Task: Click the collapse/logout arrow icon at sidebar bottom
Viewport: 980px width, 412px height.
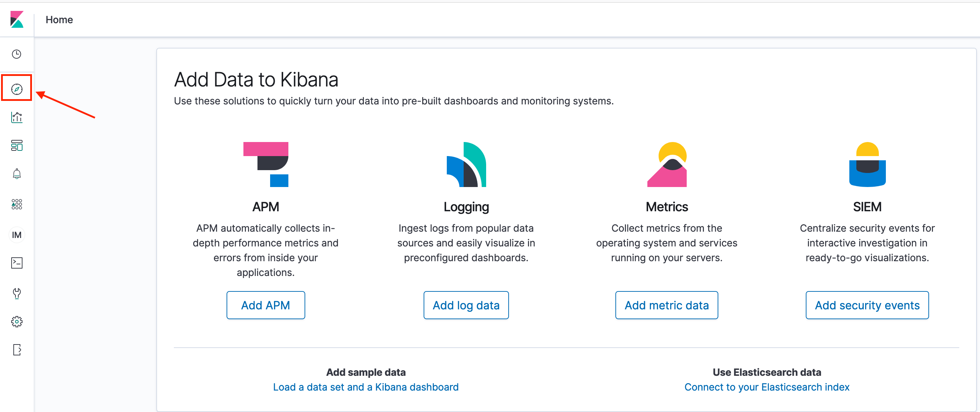Action: pos(17,349)
